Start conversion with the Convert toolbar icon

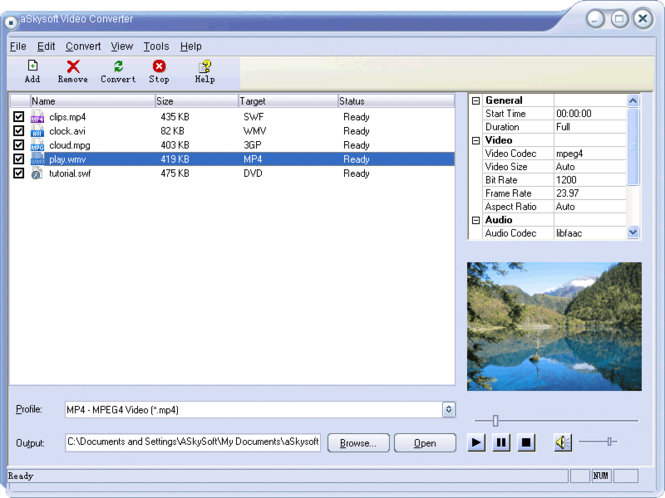118,71
